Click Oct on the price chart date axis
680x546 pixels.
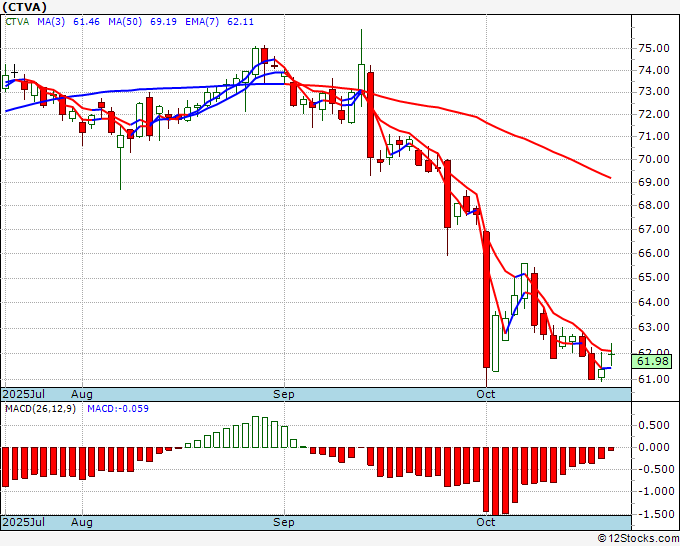[x=486, y=394]
